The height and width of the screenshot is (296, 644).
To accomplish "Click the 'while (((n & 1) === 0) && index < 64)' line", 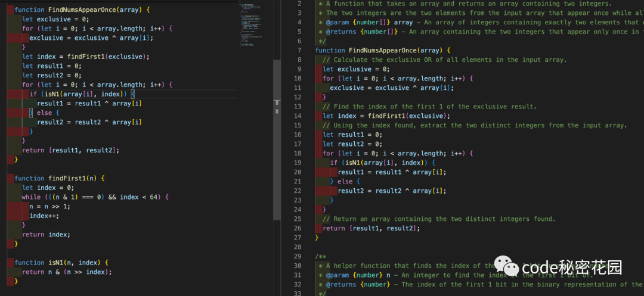I will (x=95, y=197).
